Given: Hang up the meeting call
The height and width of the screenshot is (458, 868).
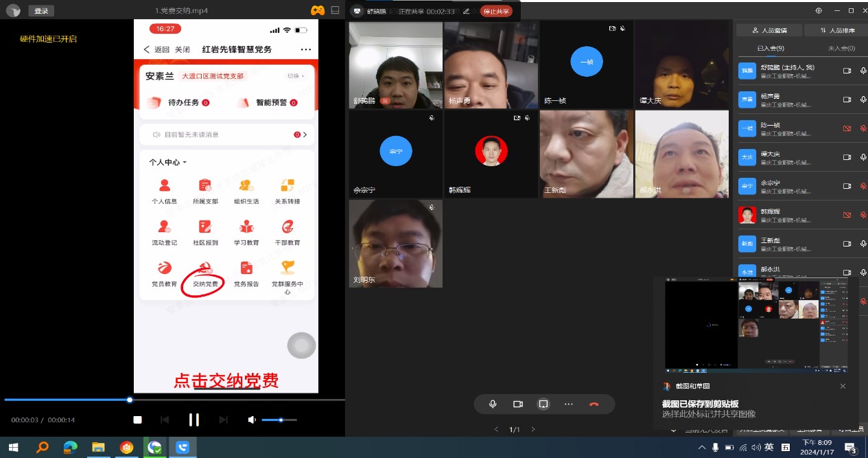Looking at the screenshot, I should 594,404.
